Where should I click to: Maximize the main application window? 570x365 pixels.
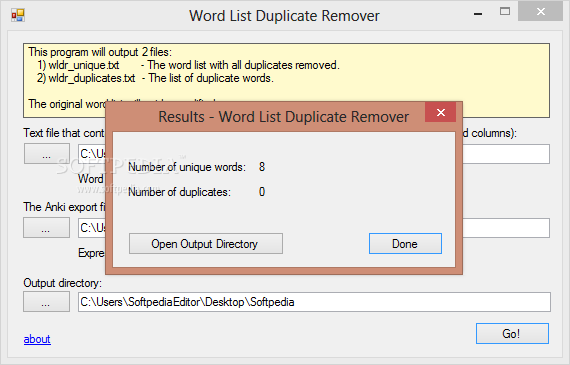[x=505, y=12]
